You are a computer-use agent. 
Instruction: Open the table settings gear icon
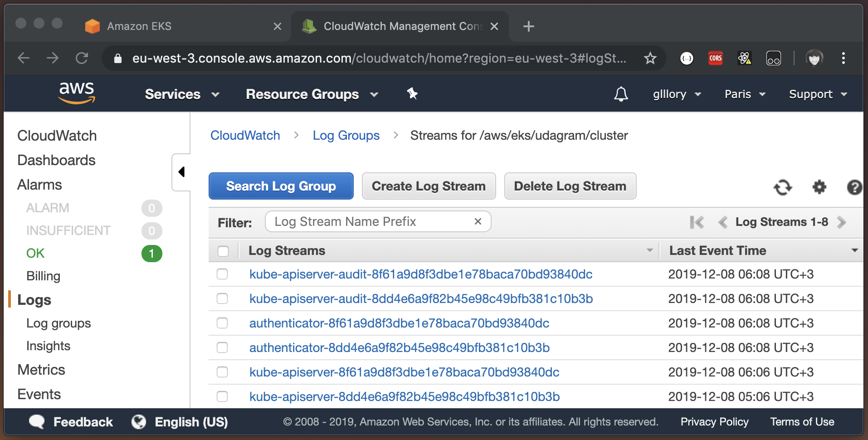pyautogui.click(x=819, y=187)
